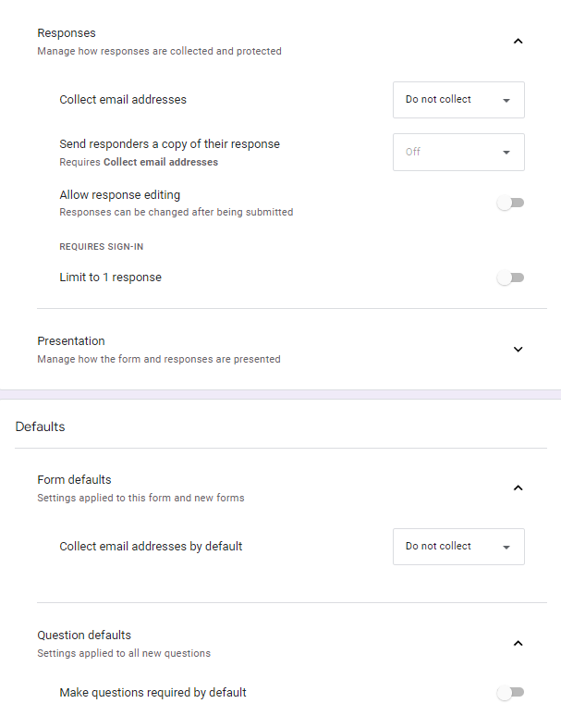
Task: Click the Allow response editing label
Action: coord(120,195)
